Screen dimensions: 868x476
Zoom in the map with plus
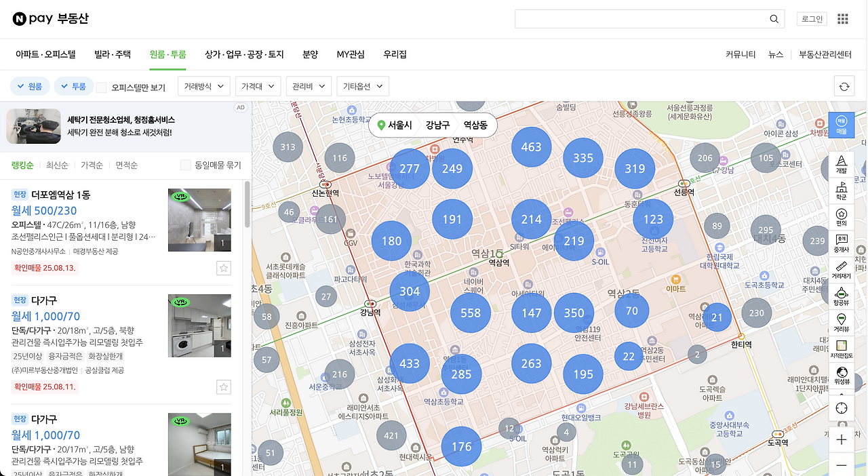[842, 440]
